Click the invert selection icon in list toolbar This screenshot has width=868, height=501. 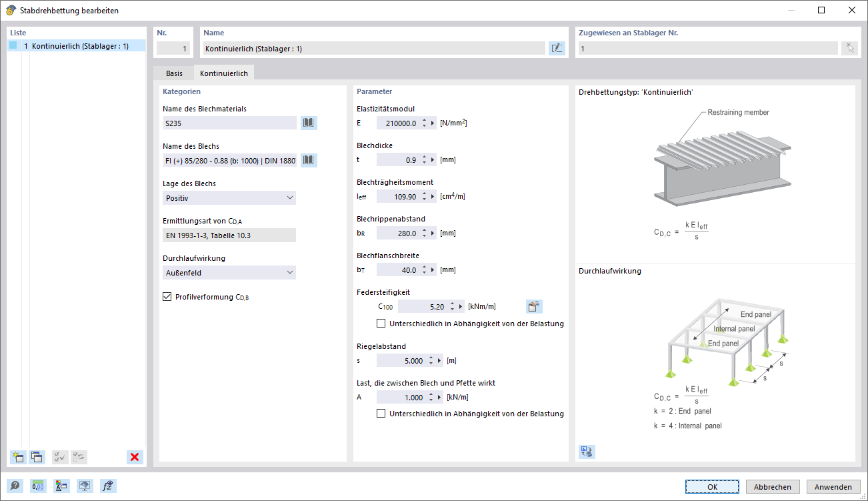[79, 457]
